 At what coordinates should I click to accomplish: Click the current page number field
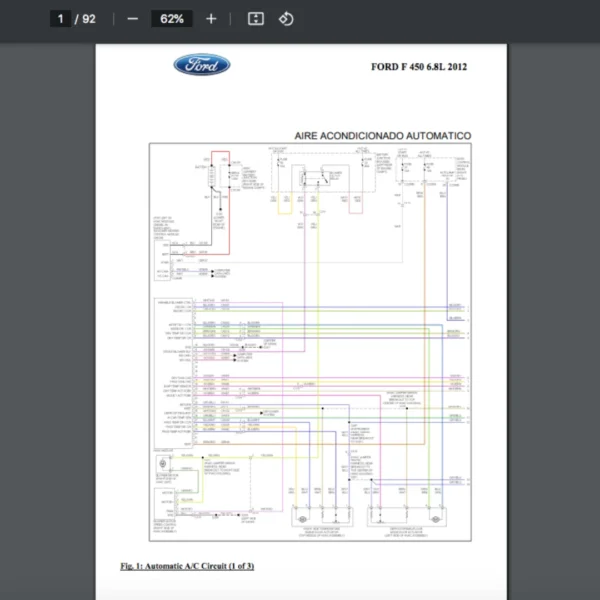coord(61,19)
